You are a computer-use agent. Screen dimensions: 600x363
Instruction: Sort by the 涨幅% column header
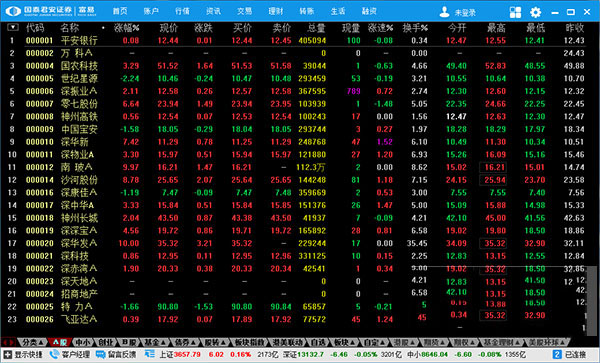(127, 28)
